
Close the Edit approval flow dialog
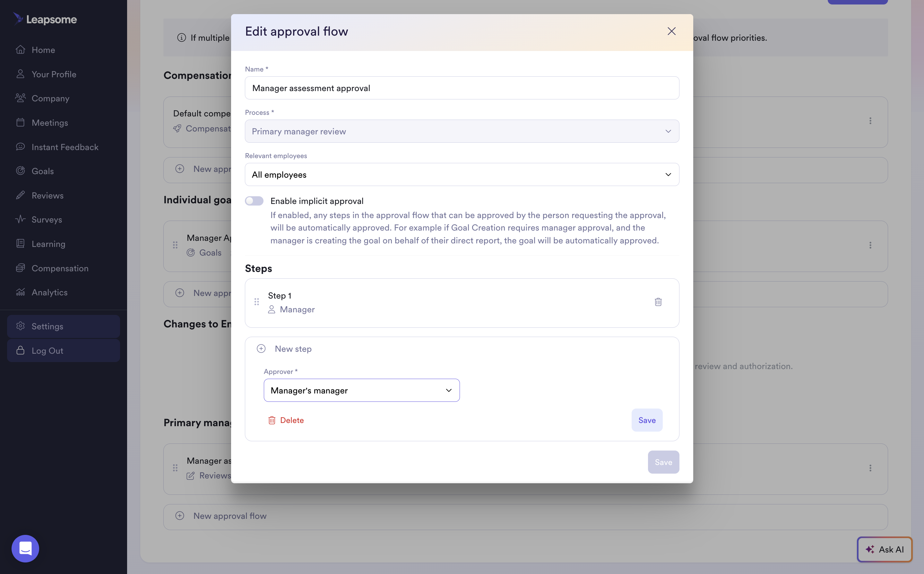(x=671, y=31)
